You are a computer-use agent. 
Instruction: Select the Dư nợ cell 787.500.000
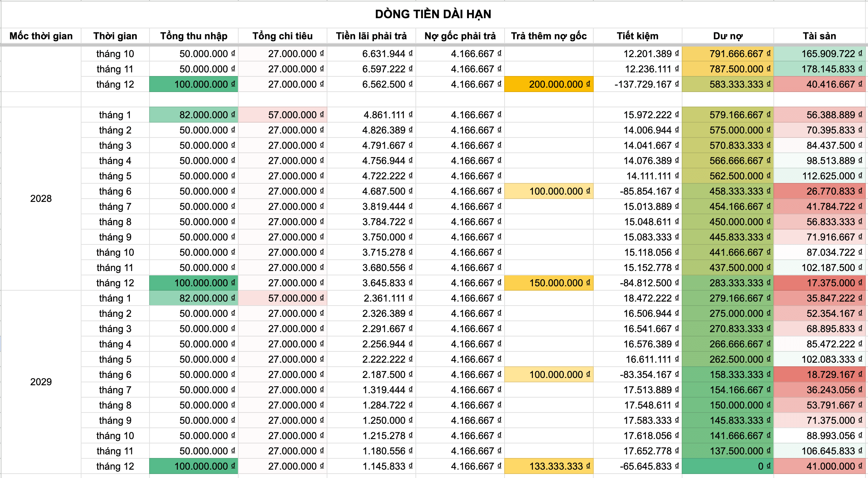[x=728, y=69]
